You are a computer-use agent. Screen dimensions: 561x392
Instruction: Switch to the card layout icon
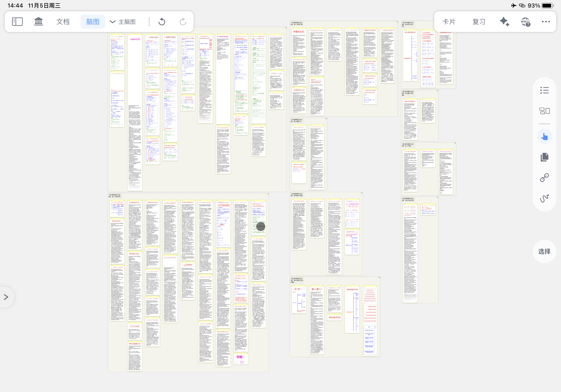pyautogui.click(x=544, y=111)
